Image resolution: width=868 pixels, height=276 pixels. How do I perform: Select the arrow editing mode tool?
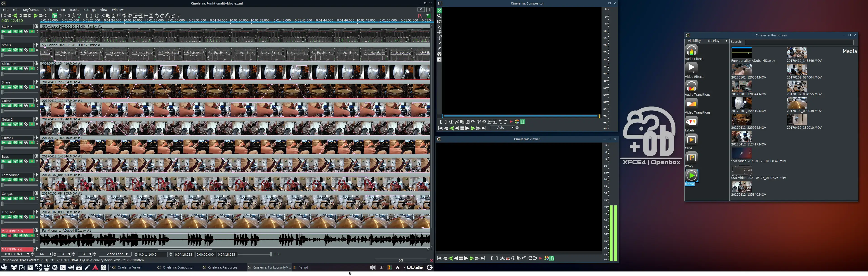pos(54,16)
